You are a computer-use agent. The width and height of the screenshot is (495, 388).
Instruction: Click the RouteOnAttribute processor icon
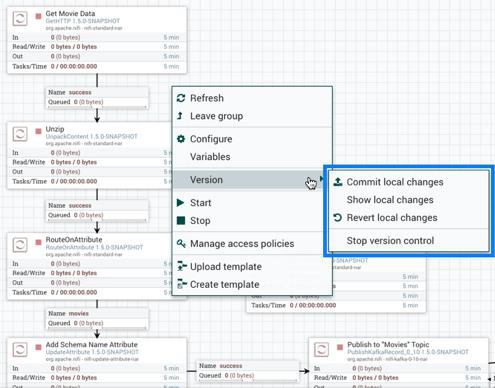(20, 245)
